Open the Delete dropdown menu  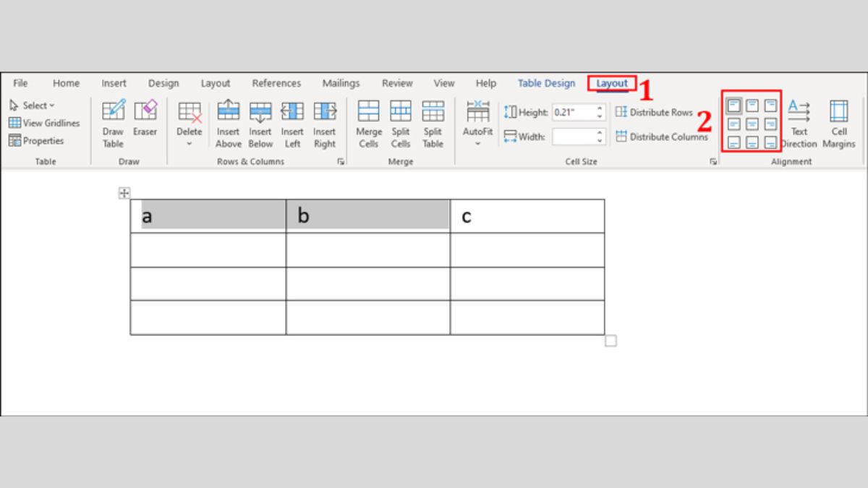point(190,123)
